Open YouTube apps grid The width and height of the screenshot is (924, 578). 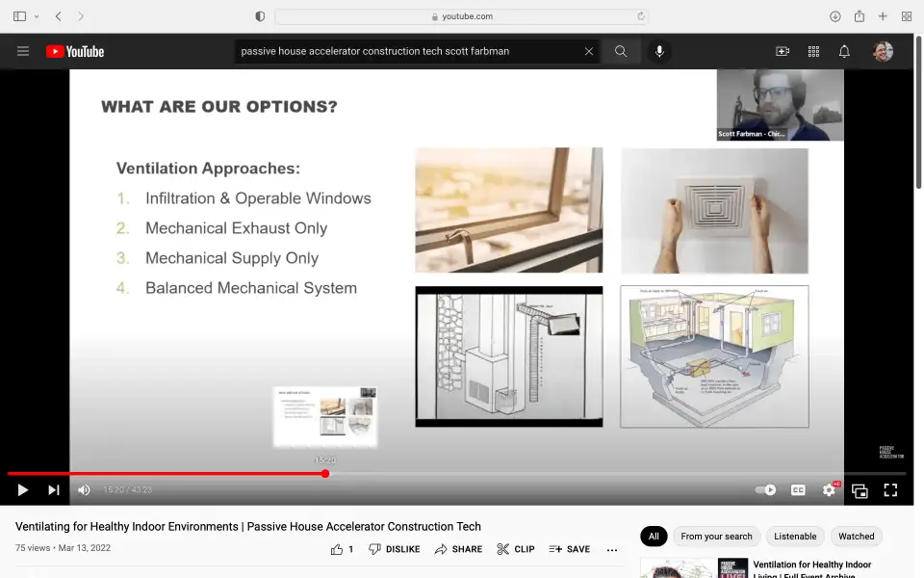(x=813, y=51)
